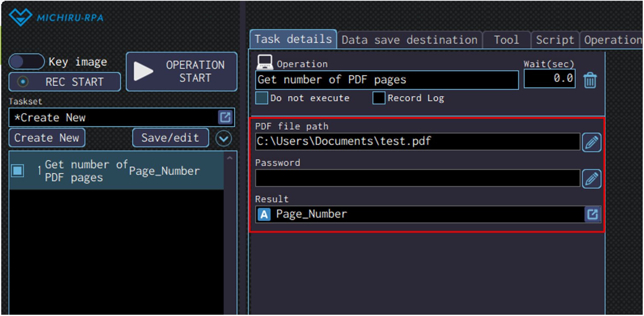The image size is (644, 316).
Task: Open the Script tab
Action: [x=555, y=40]
